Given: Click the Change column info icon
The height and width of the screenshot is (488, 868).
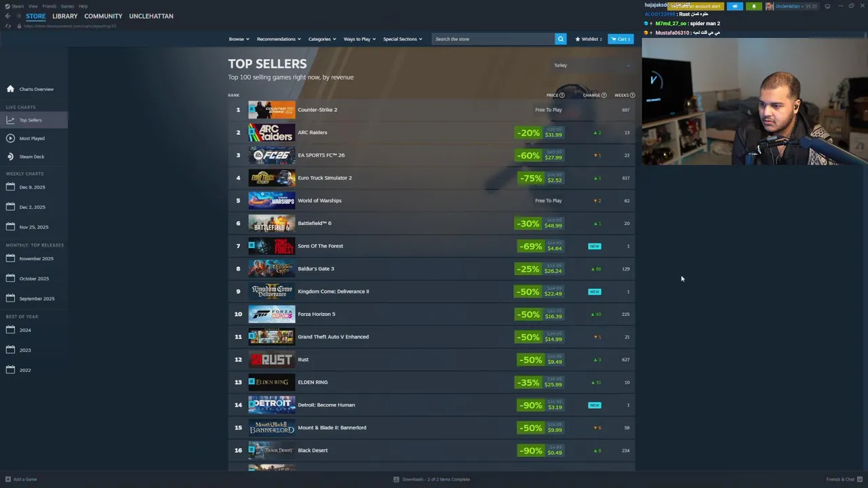Looking at the screenshot, I should (x=604, y=95).
